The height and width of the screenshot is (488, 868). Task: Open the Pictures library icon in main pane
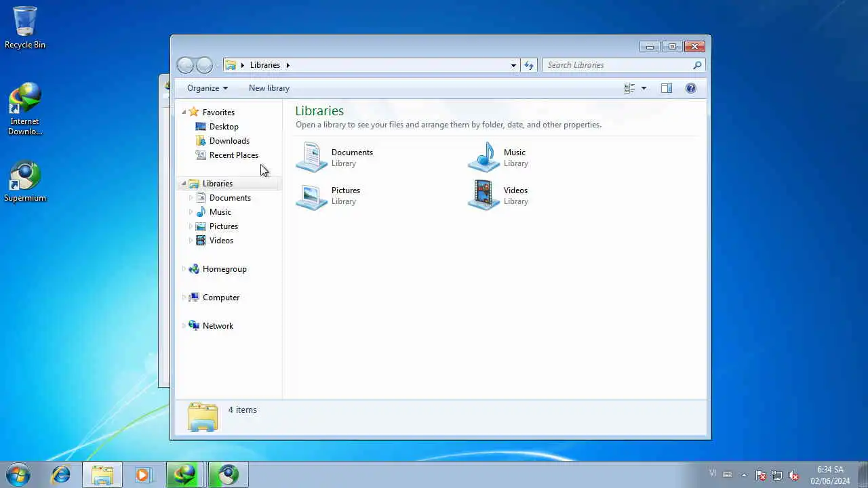(312, 195)
